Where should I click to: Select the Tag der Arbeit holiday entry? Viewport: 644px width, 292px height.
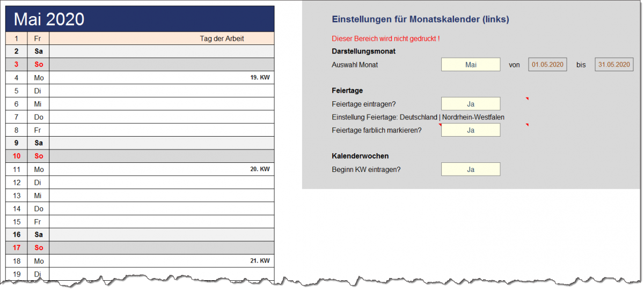tap(222, 39)
